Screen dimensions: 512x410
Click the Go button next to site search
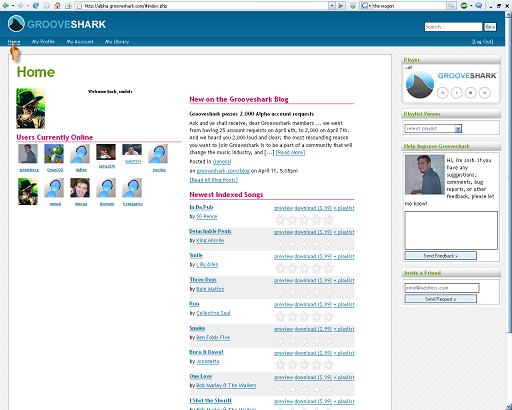point(490,27)
